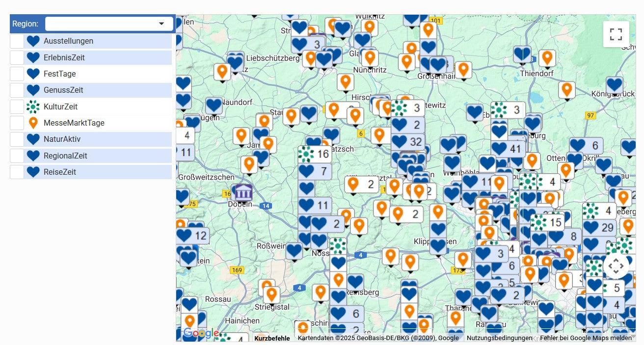Image resolution: width=644 pixels, height=345 pixels.
Task: Click the purple museum icon near Döbeln
Action: point(243,192)
